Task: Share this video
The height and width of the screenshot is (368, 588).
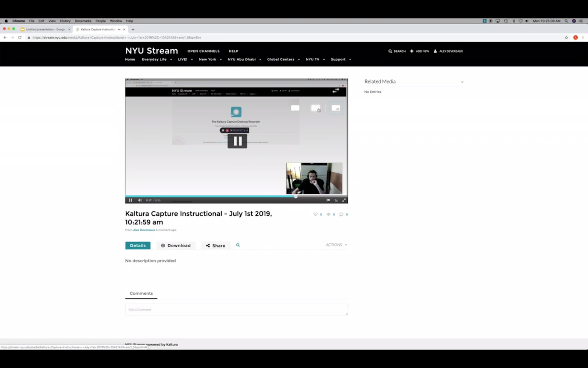Action: pos(216,245)
